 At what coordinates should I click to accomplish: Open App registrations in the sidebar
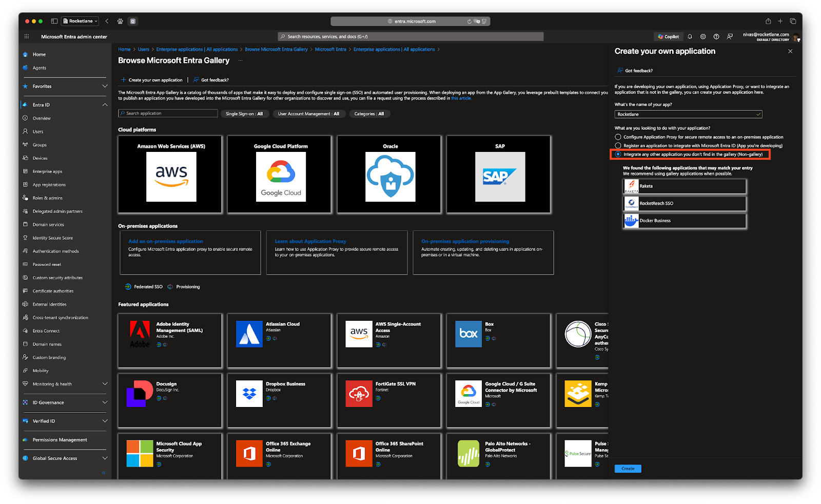(49, 185)
